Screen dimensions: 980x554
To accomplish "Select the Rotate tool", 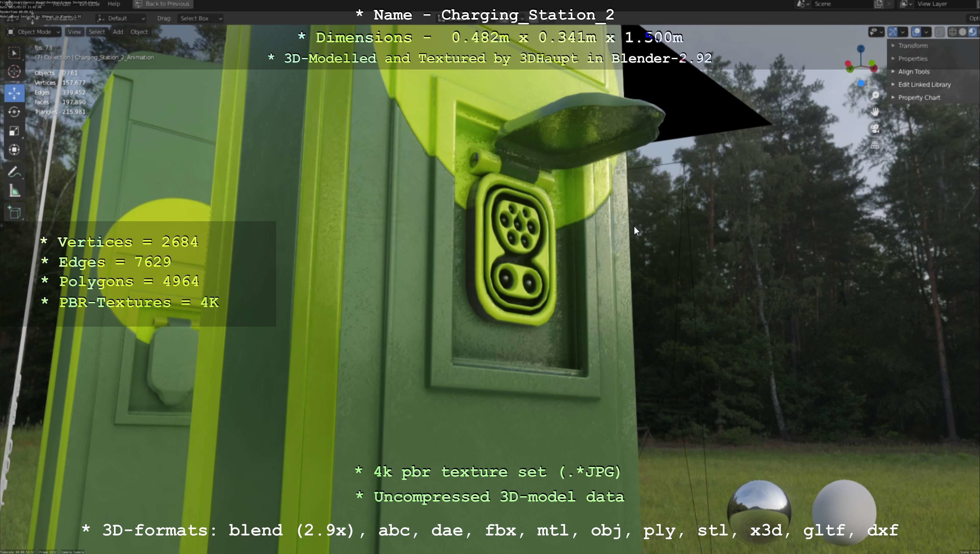I will click(x=14, y=112).
